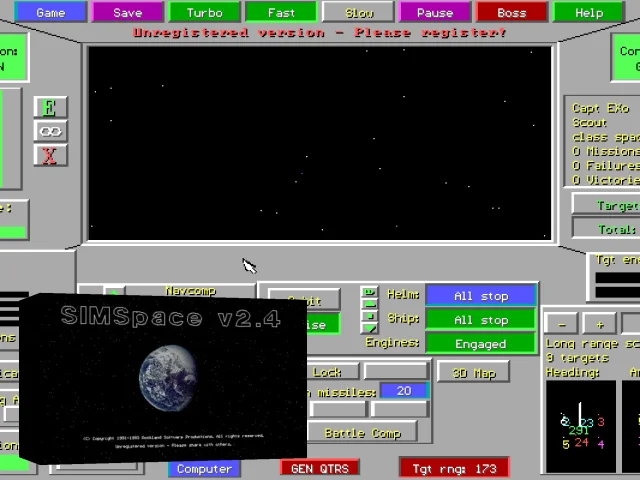Click the SIMSpace v2.4 splash screen

point(163,378)
